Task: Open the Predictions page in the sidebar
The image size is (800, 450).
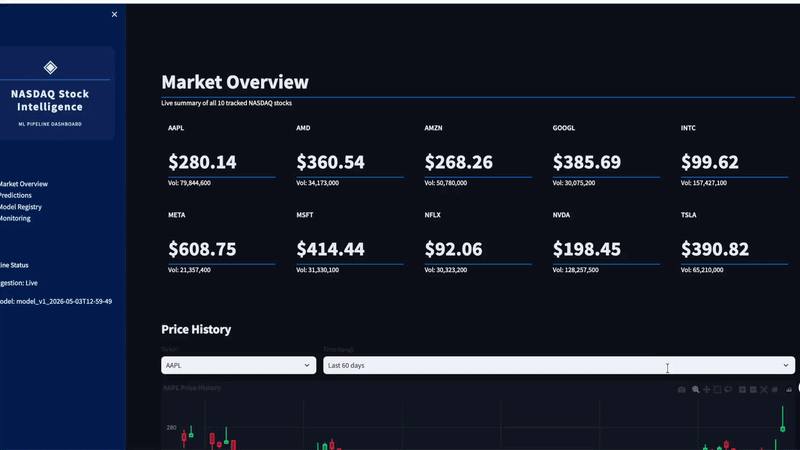Action: 15,195
